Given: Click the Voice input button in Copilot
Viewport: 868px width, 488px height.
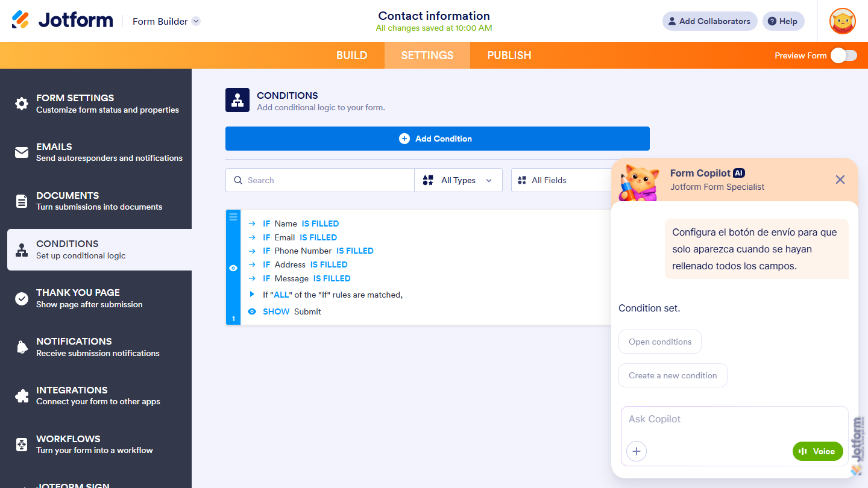Looking at the screenshot, I should (817, 451).
